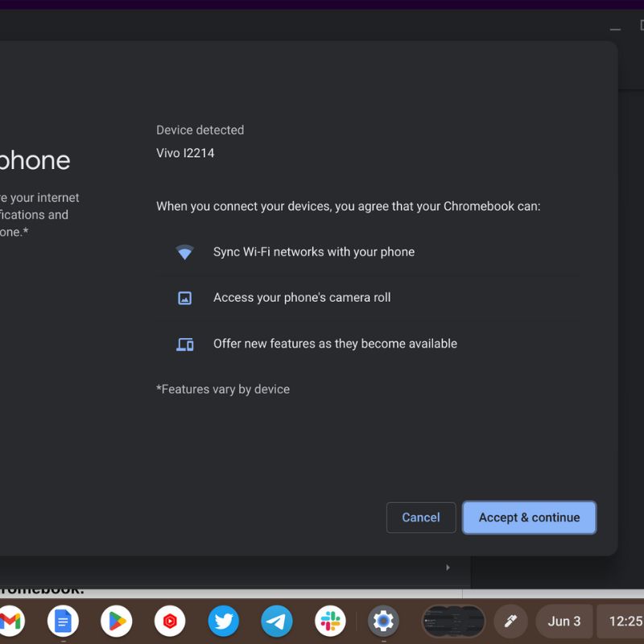
Task: Launch Google Docs from the shelf
Action: (x=63, y=621)
